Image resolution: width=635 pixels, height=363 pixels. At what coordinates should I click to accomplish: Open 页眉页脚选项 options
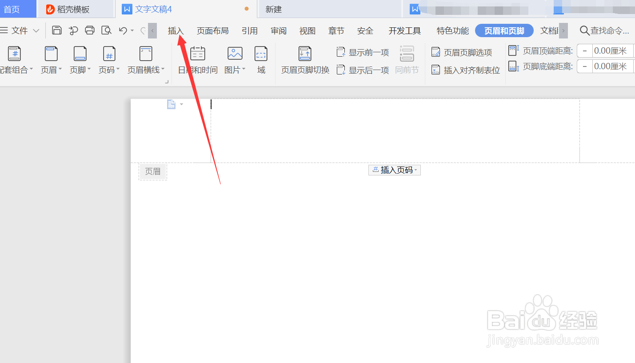[462, 52]
